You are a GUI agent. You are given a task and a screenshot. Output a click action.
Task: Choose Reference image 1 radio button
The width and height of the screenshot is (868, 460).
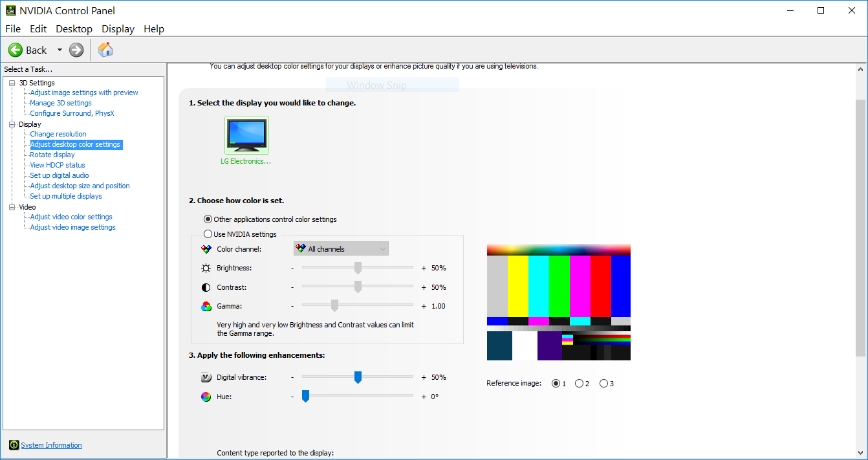point(556,384)
